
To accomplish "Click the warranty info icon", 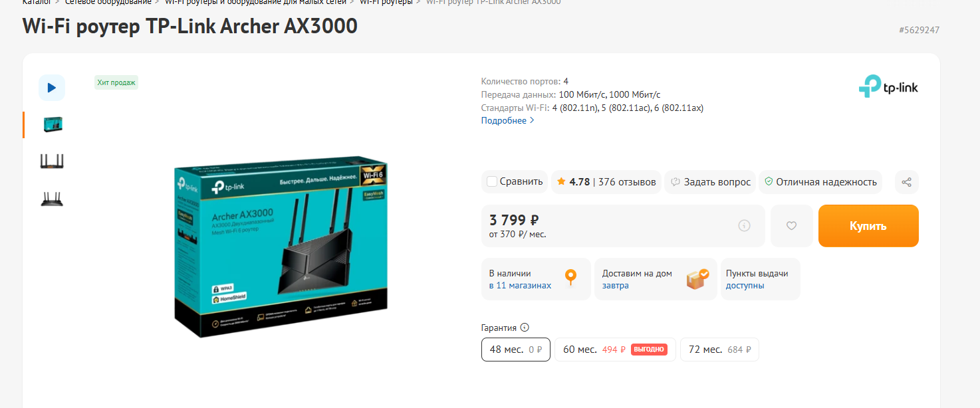I will pyautogui.click(x=525, y=328).
